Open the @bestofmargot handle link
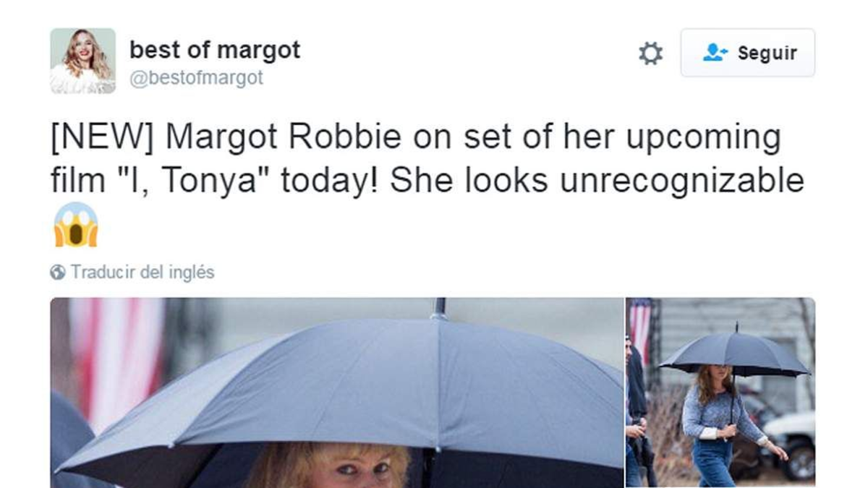This screenshot has width=868, height=488. coord(196,77)
